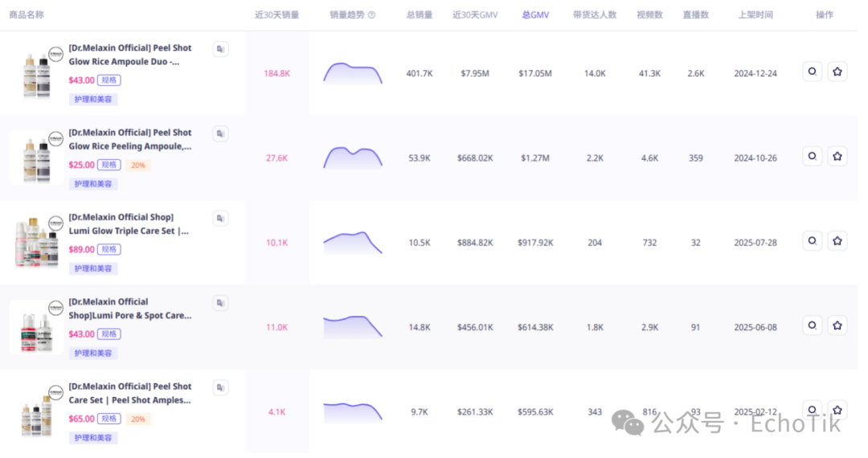Open 规格 tag of $89.00 Triple Care Set
868x458 pixels.
click(x=109, y=249)
